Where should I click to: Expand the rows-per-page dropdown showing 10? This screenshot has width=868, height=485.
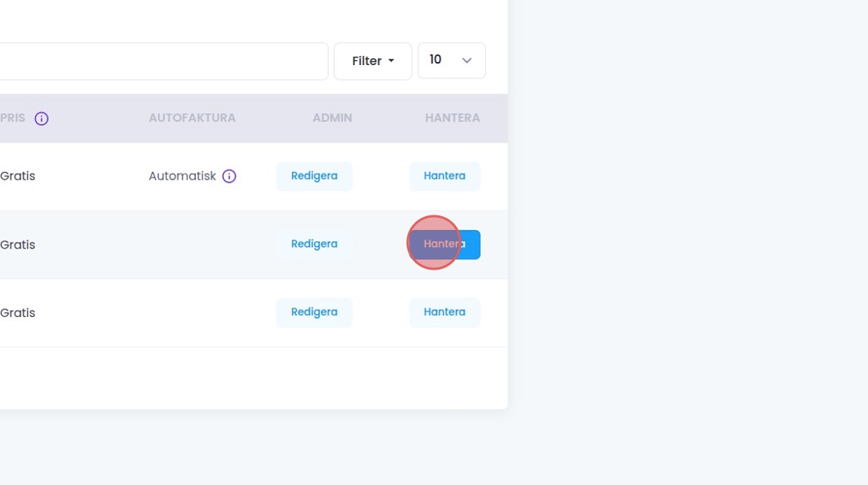point(451,60)
